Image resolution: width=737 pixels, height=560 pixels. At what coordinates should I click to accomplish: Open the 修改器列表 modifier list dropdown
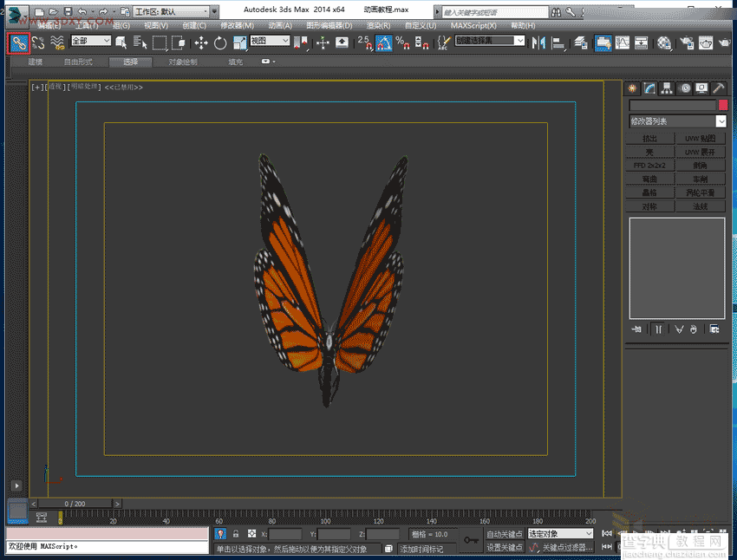point(677,121)
